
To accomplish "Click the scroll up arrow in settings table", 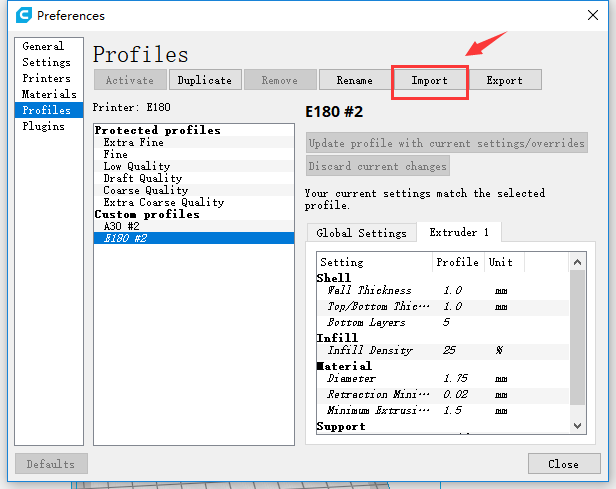I will tap(578, 262).
